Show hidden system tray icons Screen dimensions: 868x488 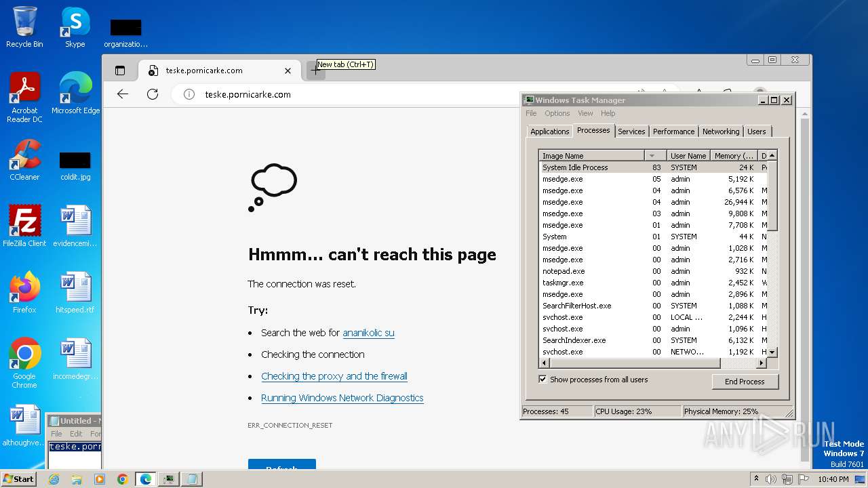pyautogui.click(x=756, y=479)
